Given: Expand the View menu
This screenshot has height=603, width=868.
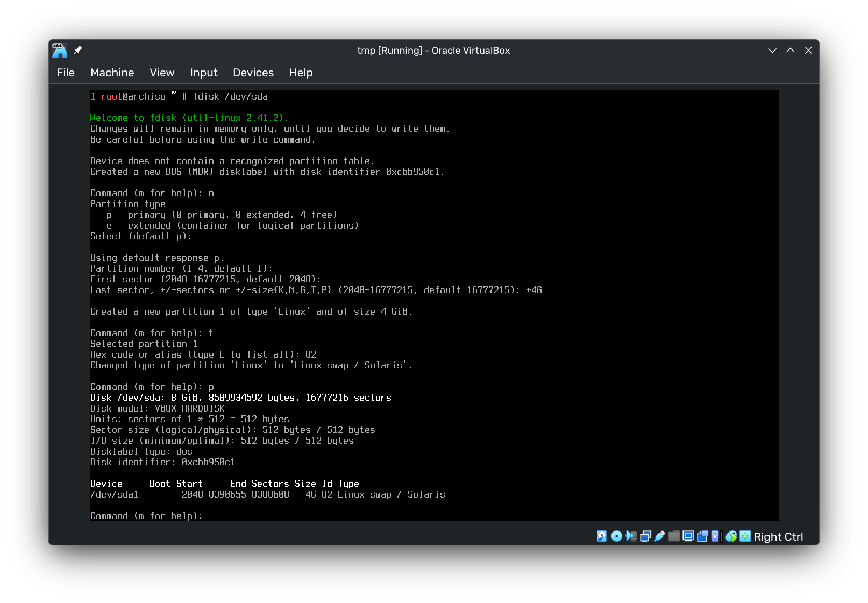Looking at the screenshot, I should tap(162, 73).
